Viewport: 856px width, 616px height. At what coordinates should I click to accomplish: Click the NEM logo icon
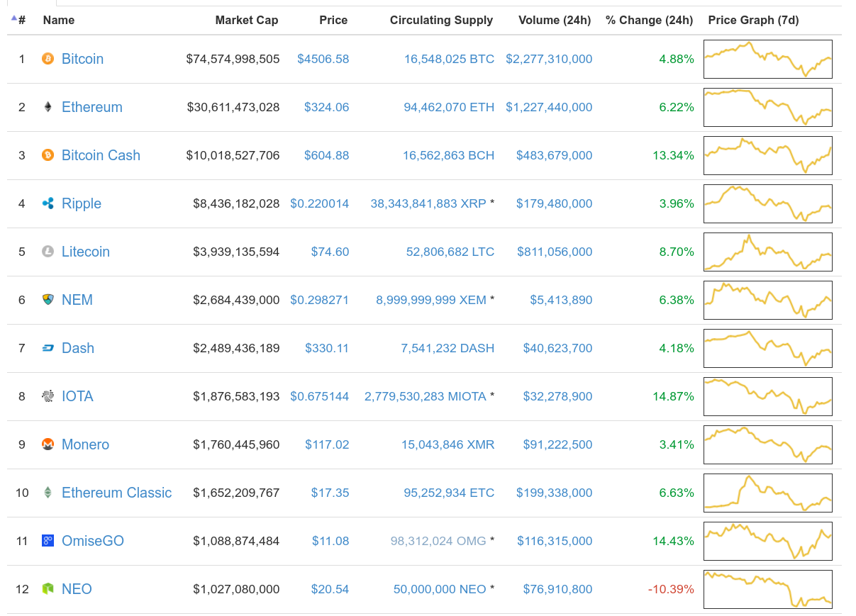tap(48, 300)
